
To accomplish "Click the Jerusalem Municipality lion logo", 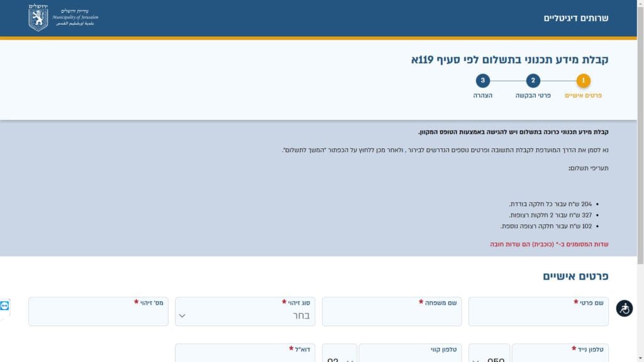I will (x=38, y=18).
